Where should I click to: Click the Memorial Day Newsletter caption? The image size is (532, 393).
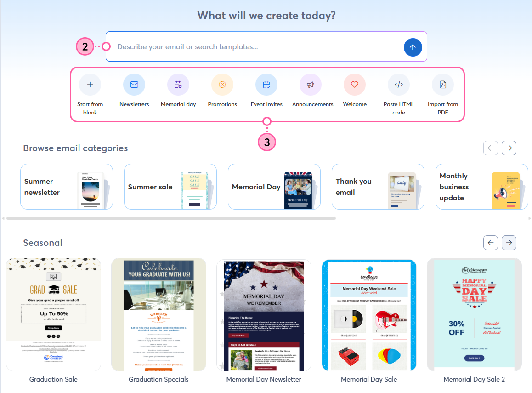[x=264, y=379]
